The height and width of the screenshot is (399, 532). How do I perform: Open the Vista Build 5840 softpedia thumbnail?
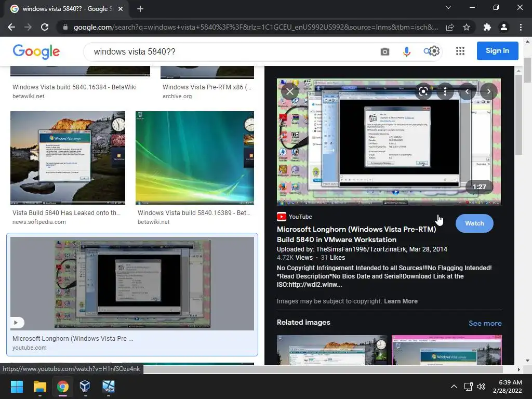point(68,158)
